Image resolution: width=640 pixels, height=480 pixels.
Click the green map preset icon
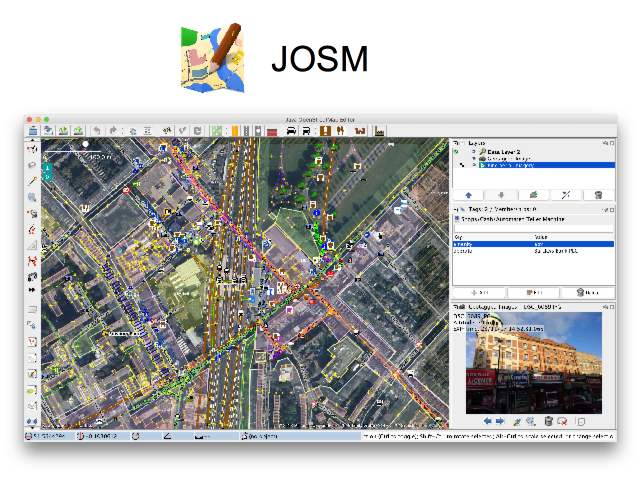click(216, 131)
